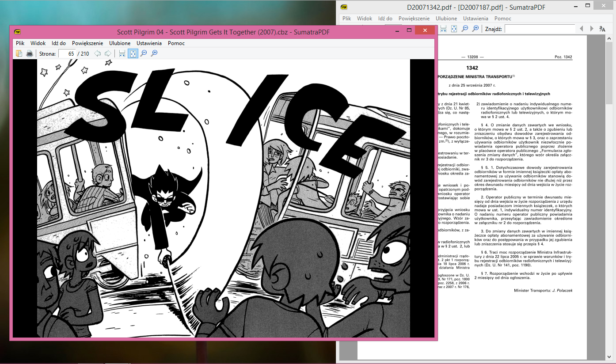Open Powiększenie menu in D20071342.pdf window
This screenshot has height=364, width=616.
(x=414, y=19)
